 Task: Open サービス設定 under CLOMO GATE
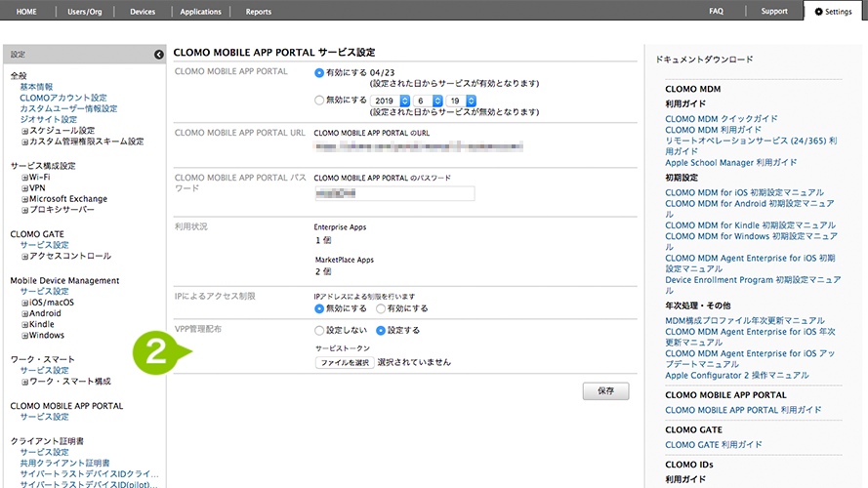pyautogui.click(x=44, y=245)
